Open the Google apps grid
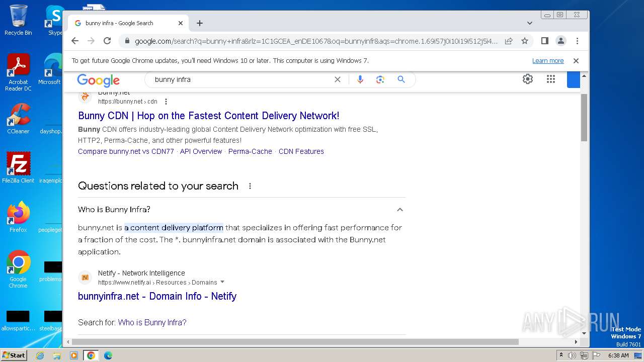The height and width of the screenshot is (362, 644). tap(551, 79)
